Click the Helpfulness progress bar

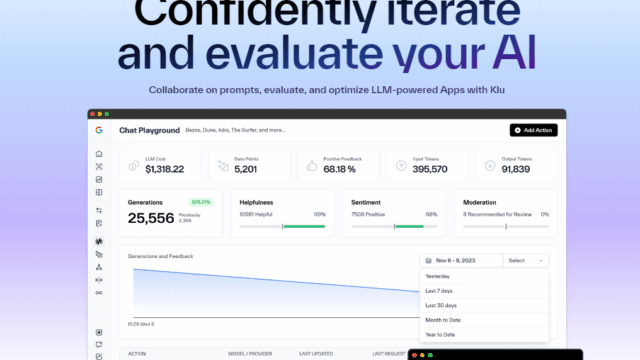[282, 226]
